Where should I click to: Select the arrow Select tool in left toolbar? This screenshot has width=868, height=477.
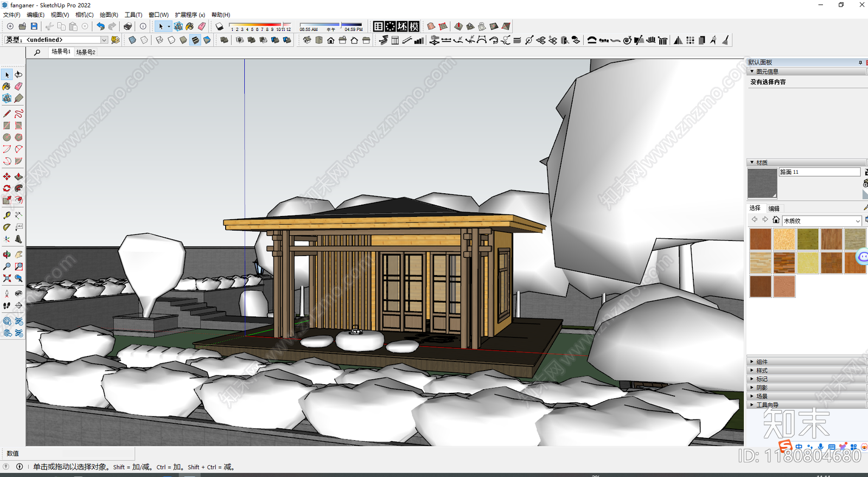click(x=7, y=74)
